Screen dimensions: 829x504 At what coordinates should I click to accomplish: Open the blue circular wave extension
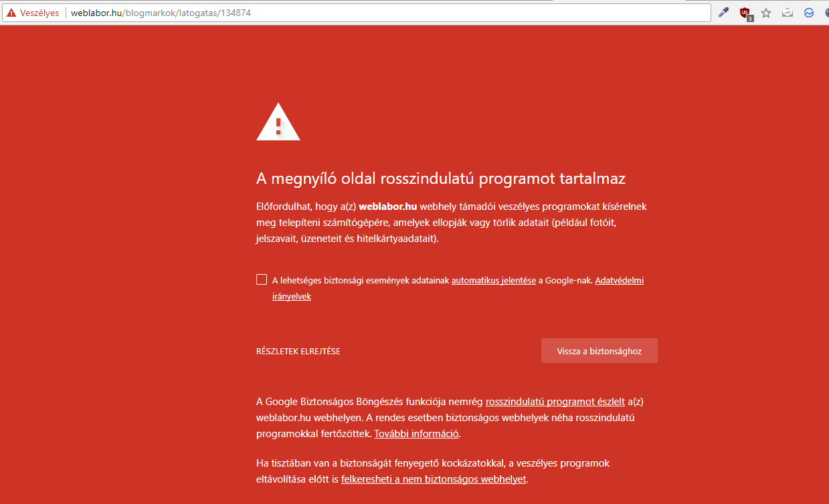pyautogui.click(x=809, y=13)
